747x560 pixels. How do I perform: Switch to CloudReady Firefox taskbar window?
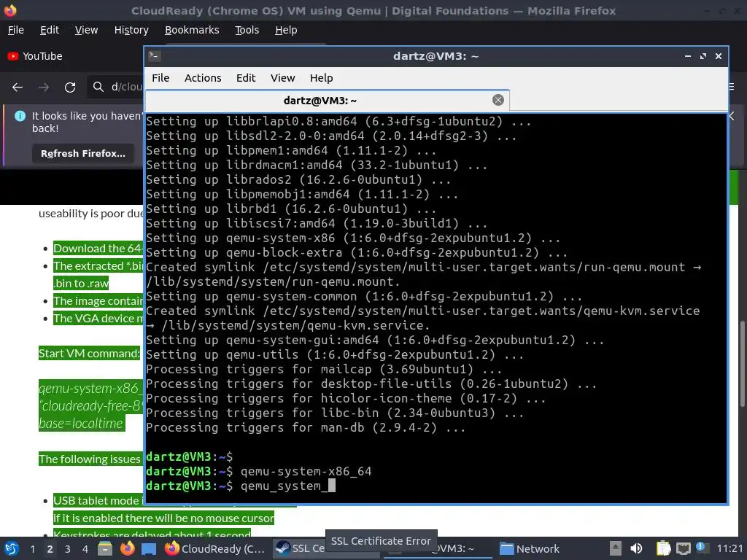[215, 548]
